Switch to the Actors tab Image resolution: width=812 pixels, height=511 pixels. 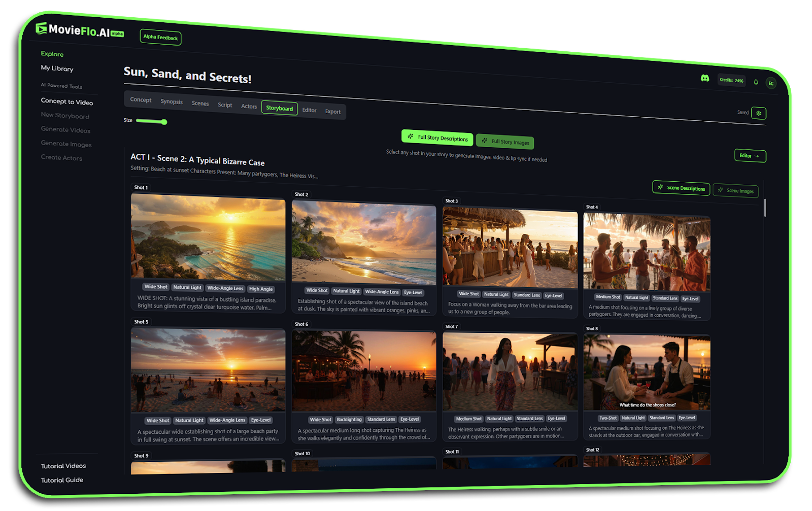click(249, 107)
